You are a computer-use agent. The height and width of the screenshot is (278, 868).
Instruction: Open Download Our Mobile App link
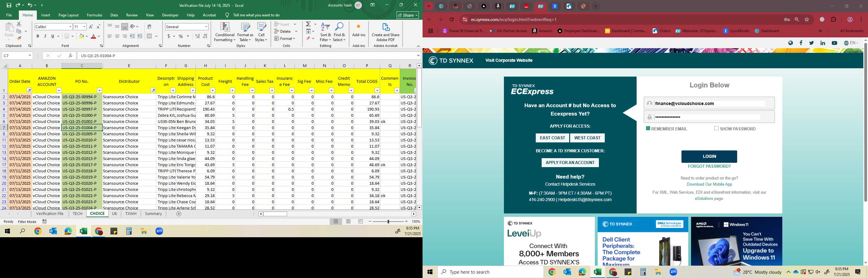coord(709,184)
